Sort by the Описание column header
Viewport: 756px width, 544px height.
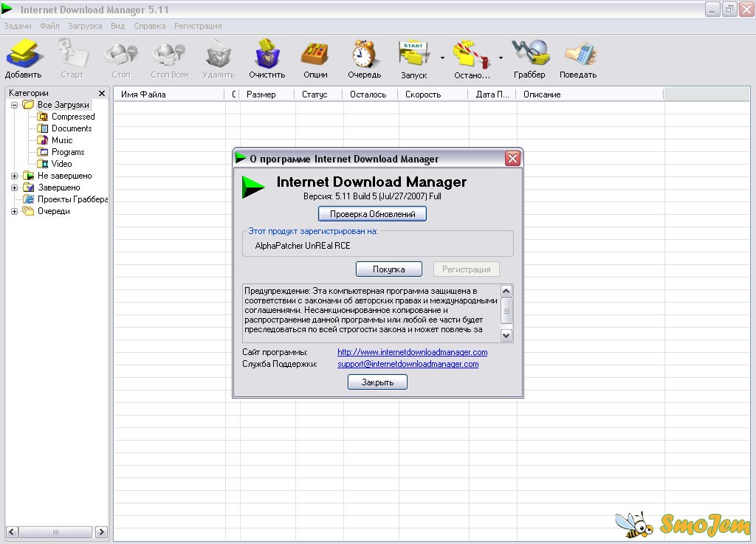click(590, 94)
